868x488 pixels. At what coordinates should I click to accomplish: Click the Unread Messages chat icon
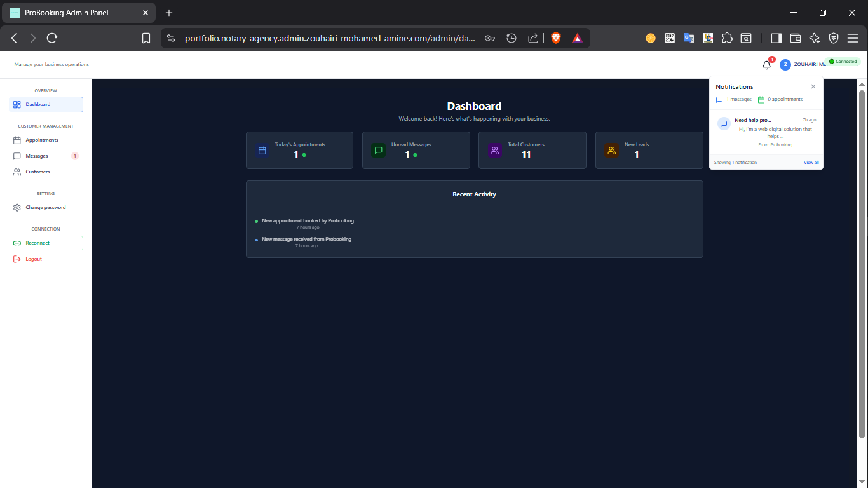click(x=379, y=150)
